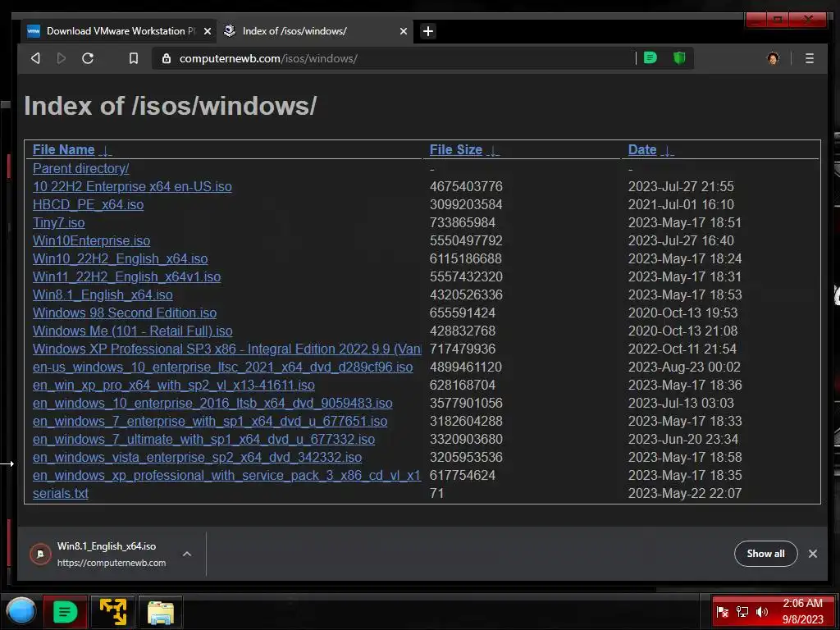
Task: Download Tiny7.iso
Action: 59,222
